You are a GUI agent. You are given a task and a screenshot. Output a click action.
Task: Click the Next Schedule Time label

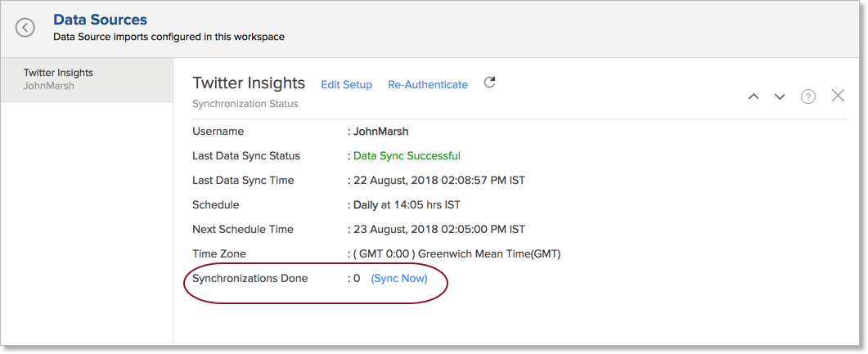(x=243, y=229)
